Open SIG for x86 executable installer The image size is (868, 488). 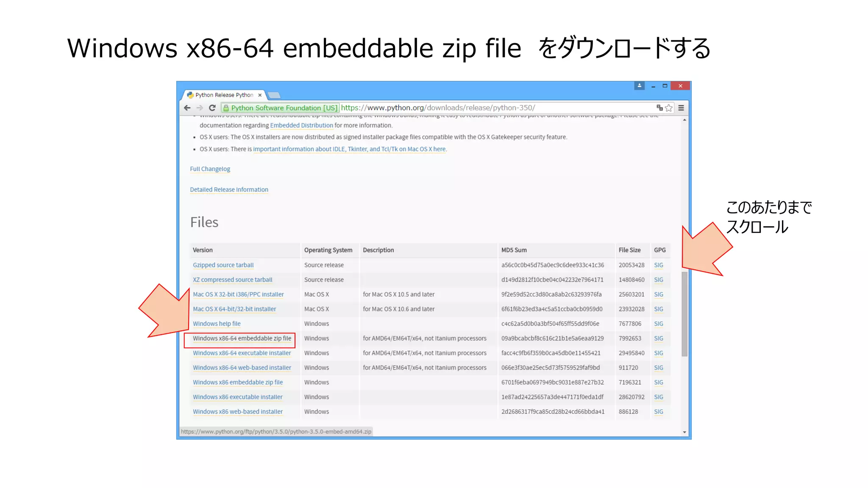tap(658, 397)
